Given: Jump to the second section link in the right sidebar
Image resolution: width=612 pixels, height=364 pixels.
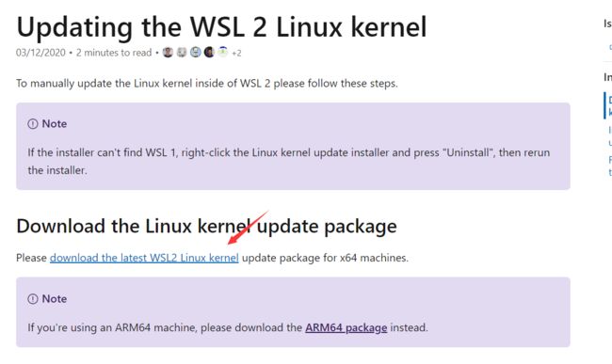Looking at the screenshot, I should point(610,135).
